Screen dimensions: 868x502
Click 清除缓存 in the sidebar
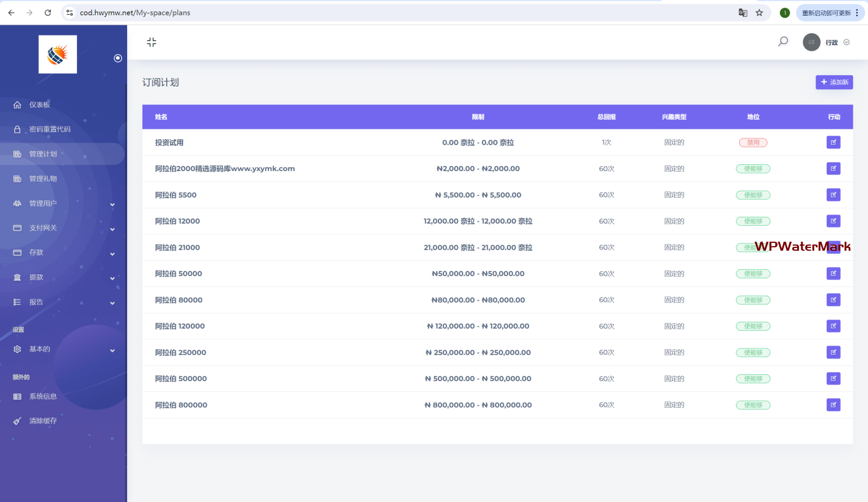[43, 421]
